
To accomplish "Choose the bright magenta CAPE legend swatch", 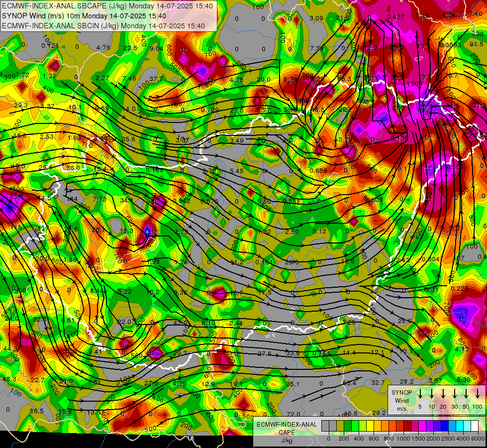I will (x=422, y=426).
